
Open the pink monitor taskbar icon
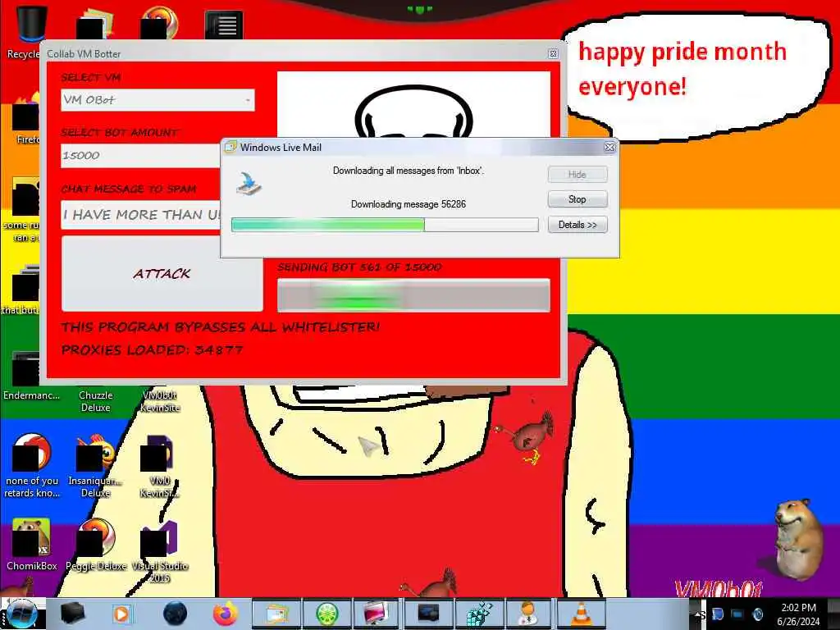click(x=377, y=614)
